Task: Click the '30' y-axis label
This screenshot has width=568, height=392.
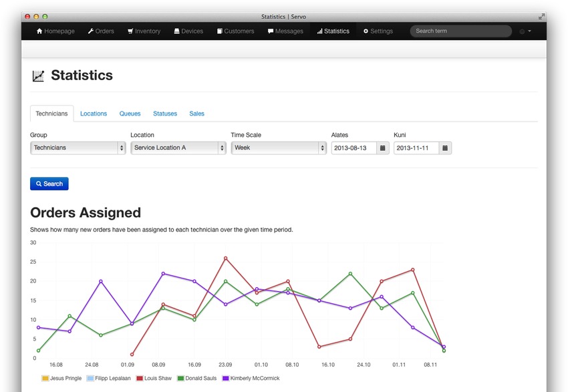Action: (x=33, y=242)
